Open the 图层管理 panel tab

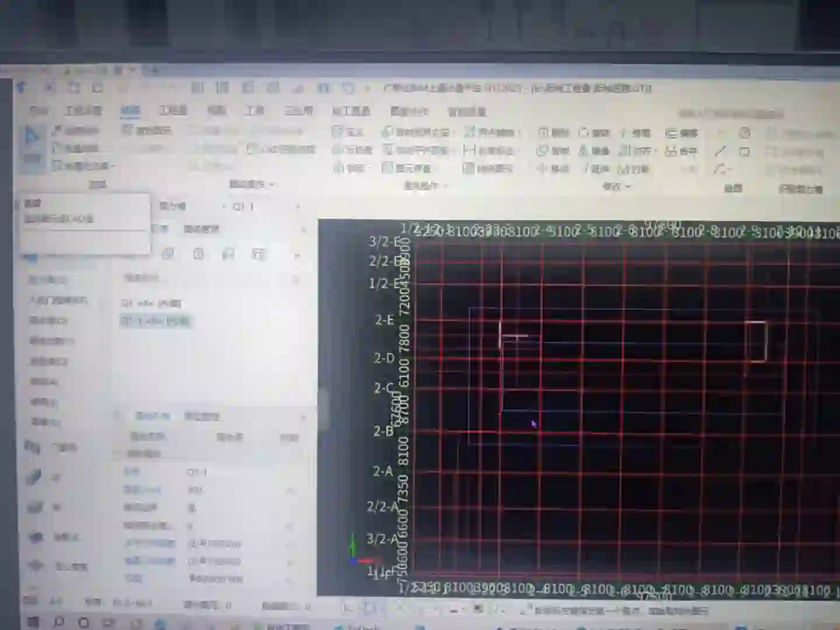coord(202,416)
